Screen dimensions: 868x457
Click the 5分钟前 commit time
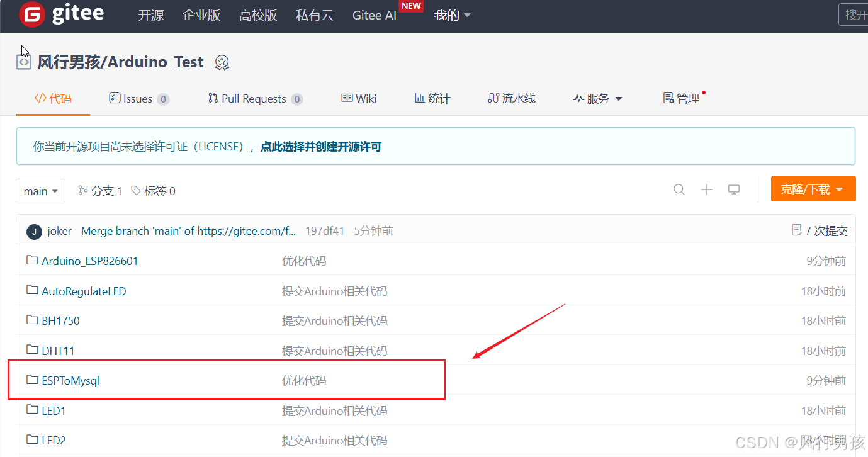click(373, 231)
